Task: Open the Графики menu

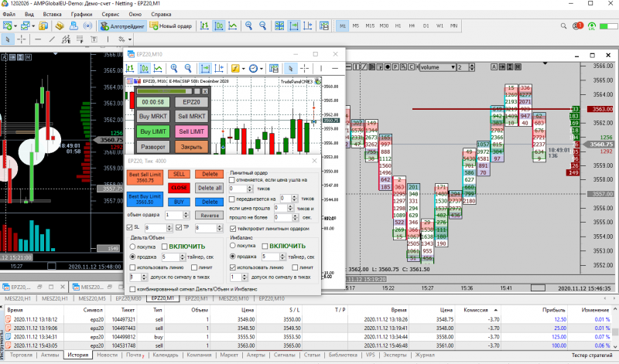Action: pos(81,14)
